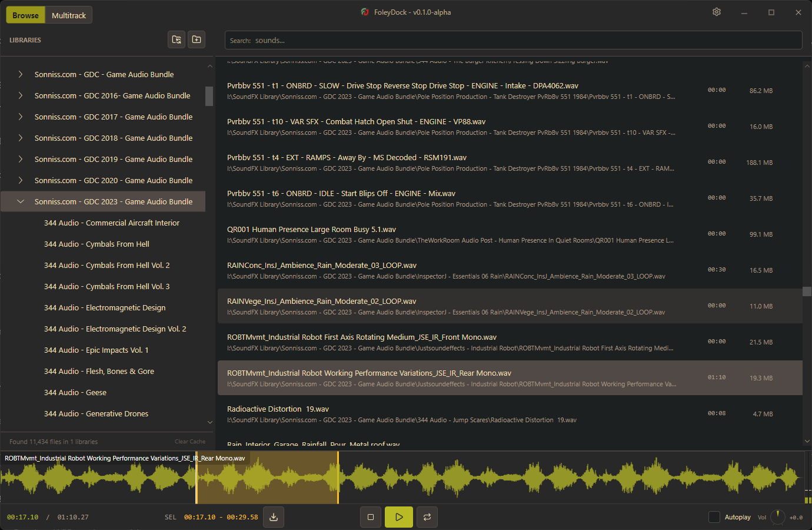Click the selection start marker on the waveform
Image resolution: width=812 pixels, height=530 pixels.
click(196, 478)
